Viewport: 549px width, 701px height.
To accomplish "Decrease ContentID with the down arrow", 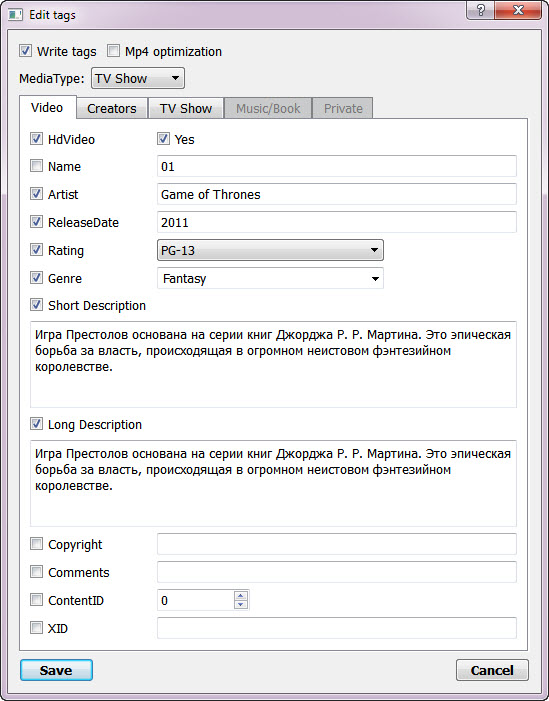I will [241, 604].
